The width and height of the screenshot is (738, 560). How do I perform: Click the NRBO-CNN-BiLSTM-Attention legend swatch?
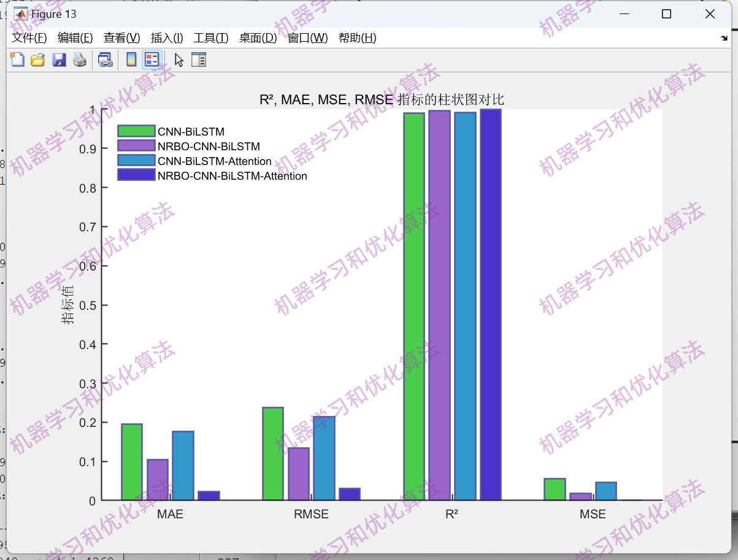pyautogui.click(x=136, y=175)
